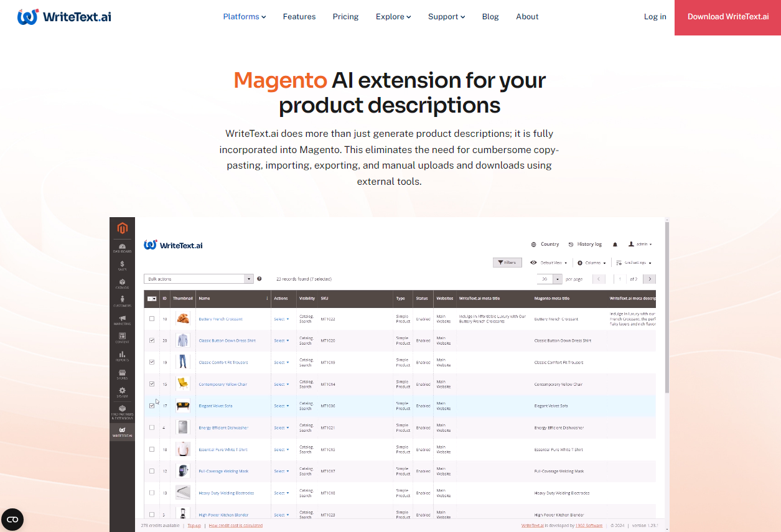Screen dimensions: 781x532
Task: Open System gear icon in sidebar
Action: 122,392
